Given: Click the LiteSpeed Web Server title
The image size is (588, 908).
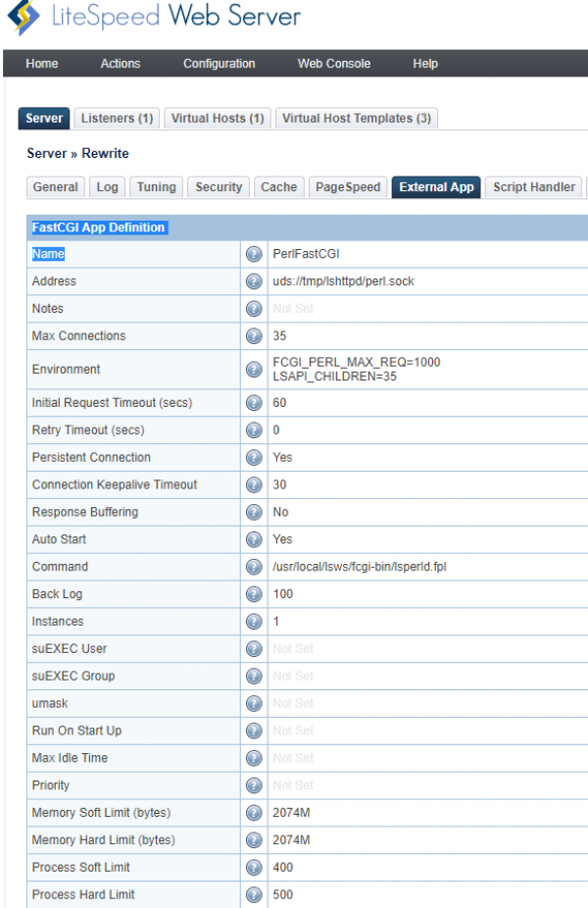Looking at the screenshot, I should [176, 17].
